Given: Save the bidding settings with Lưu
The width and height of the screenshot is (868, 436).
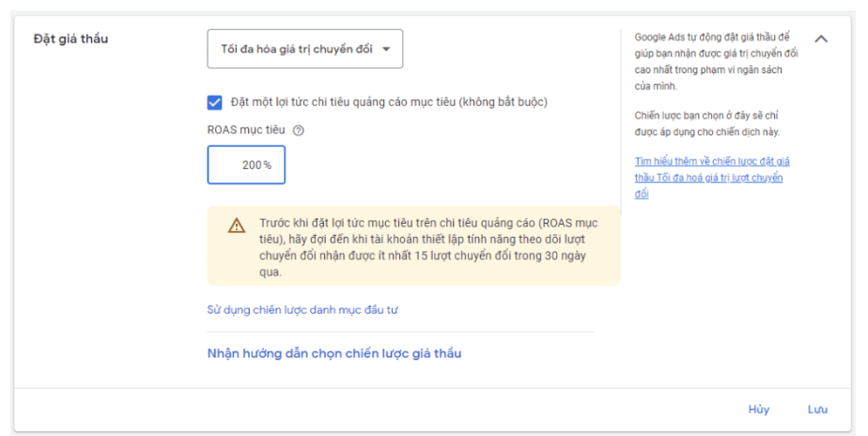Looking at the screenshot, I should coord(817,409).
